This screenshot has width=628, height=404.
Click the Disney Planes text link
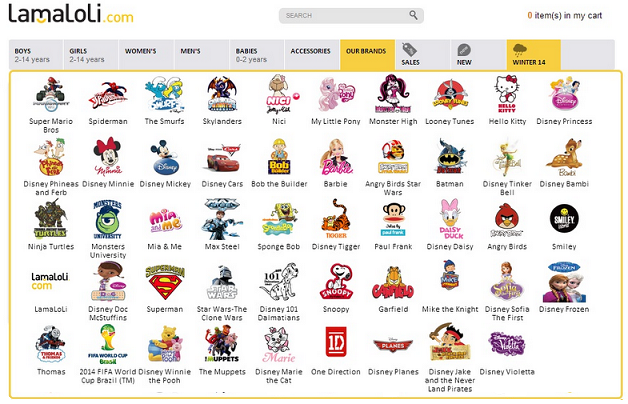click(393, 372)
